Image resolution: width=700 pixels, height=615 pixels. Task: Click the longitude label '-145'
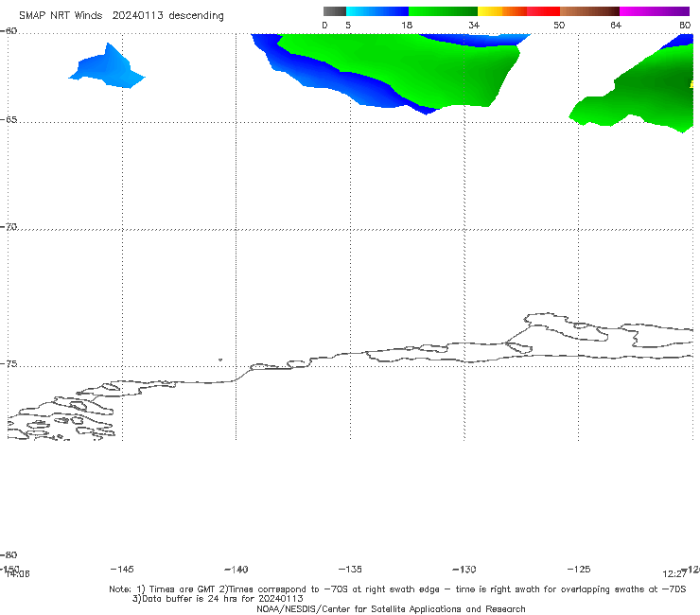(122, 570)
